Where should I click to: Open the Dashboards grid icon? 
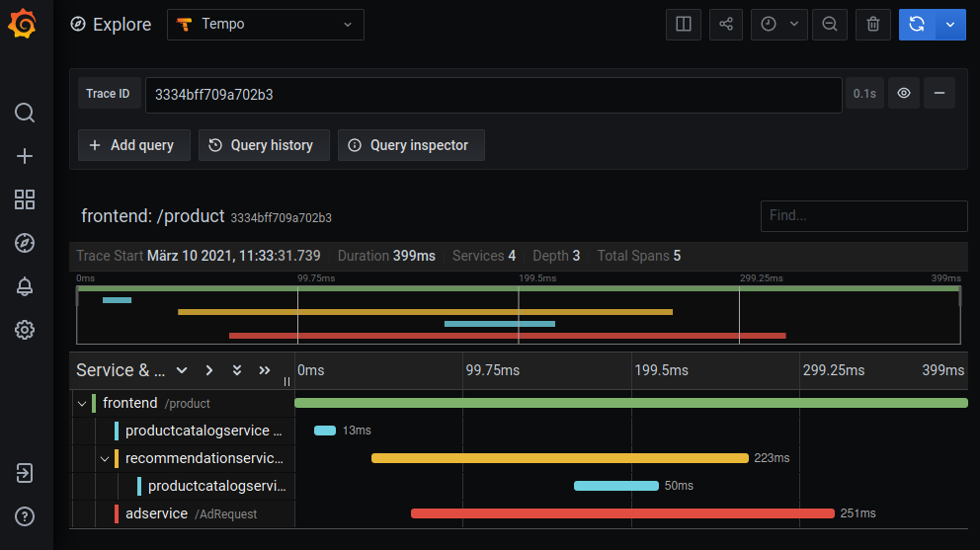25,199
